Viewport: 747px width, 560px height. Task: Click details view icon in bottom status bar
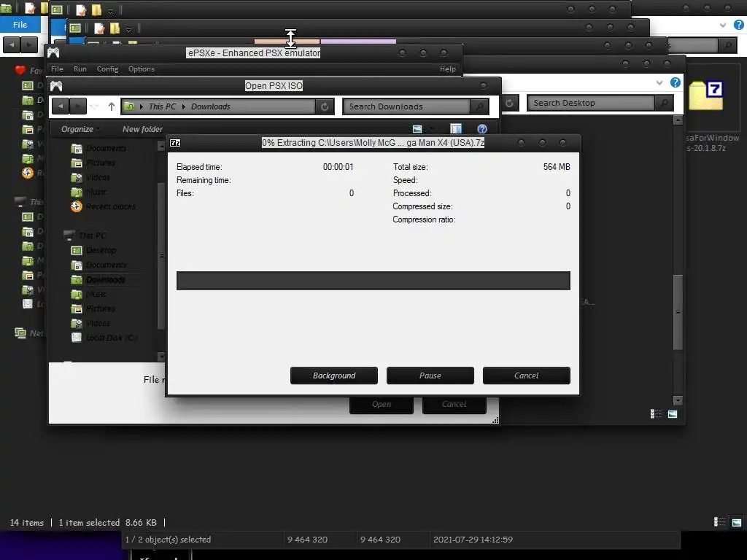point(719,522)
